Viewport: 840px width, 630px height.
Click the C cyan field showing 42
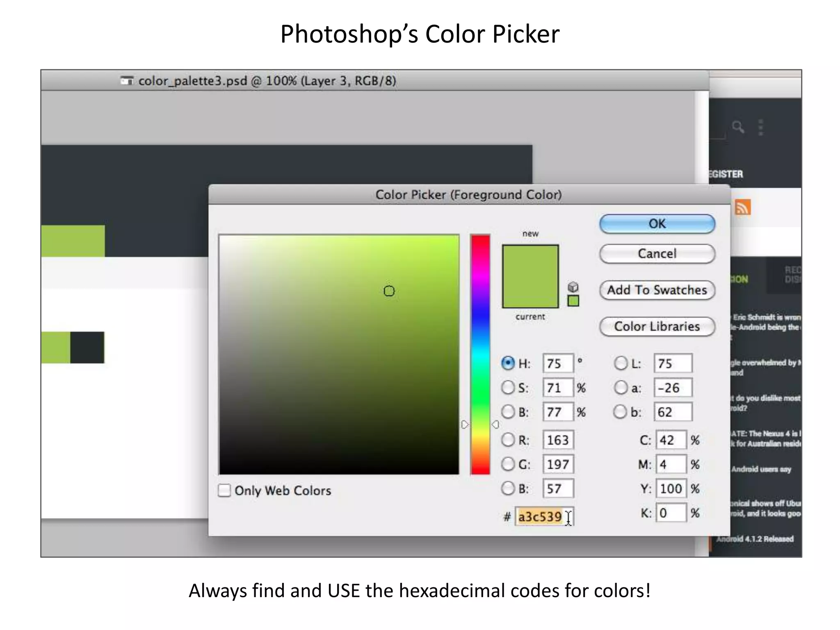(x=671, y=440)
